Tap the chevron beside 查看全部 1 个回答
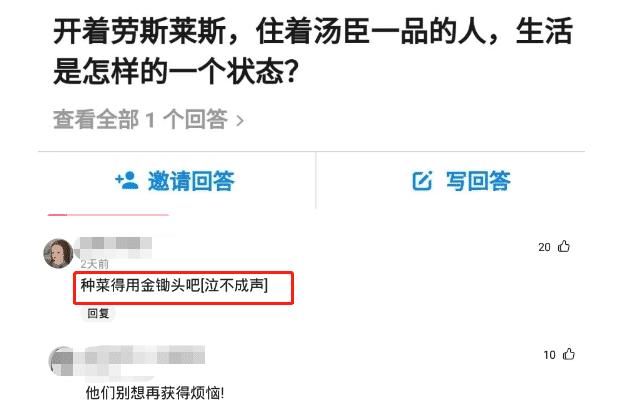 point(240,120)
